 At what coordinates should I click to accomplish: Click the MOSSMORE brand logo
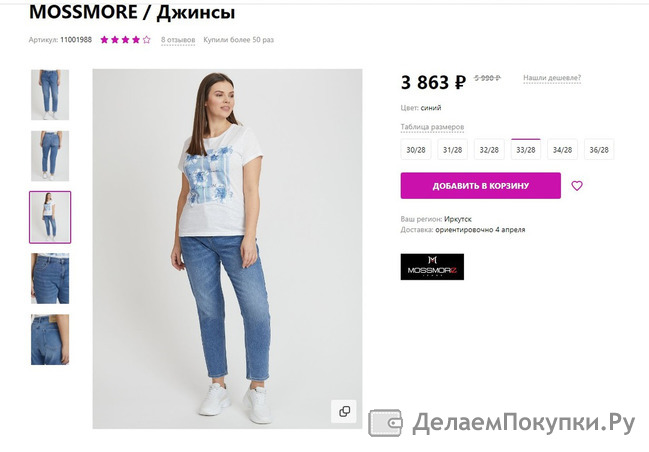pyautogui.click(x=432, y=267)
